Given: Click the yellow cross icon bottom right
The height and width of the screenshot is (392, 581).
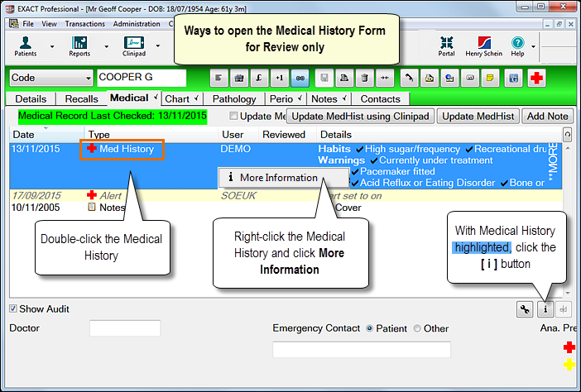Looking at the screenshot, I should pos(569,365).
